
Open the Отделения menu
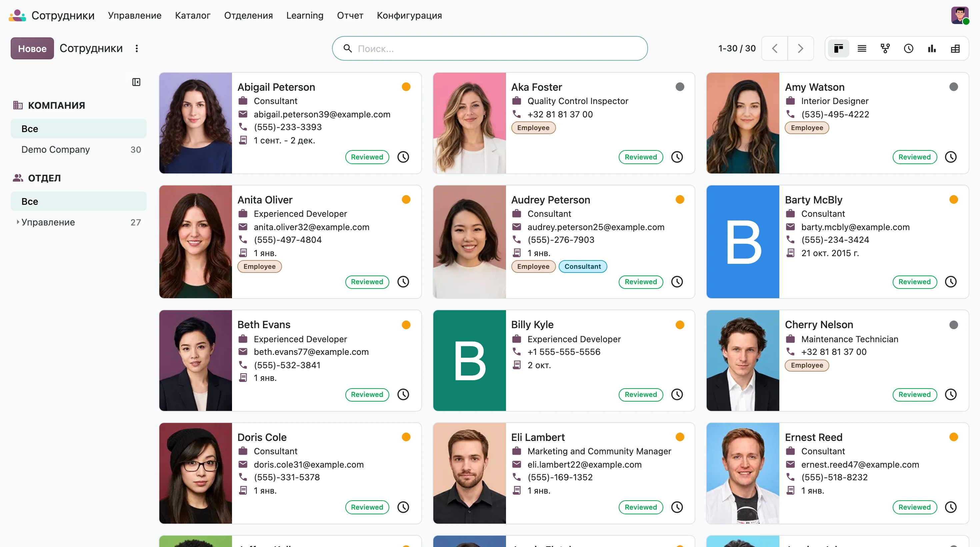coord(248,15)
